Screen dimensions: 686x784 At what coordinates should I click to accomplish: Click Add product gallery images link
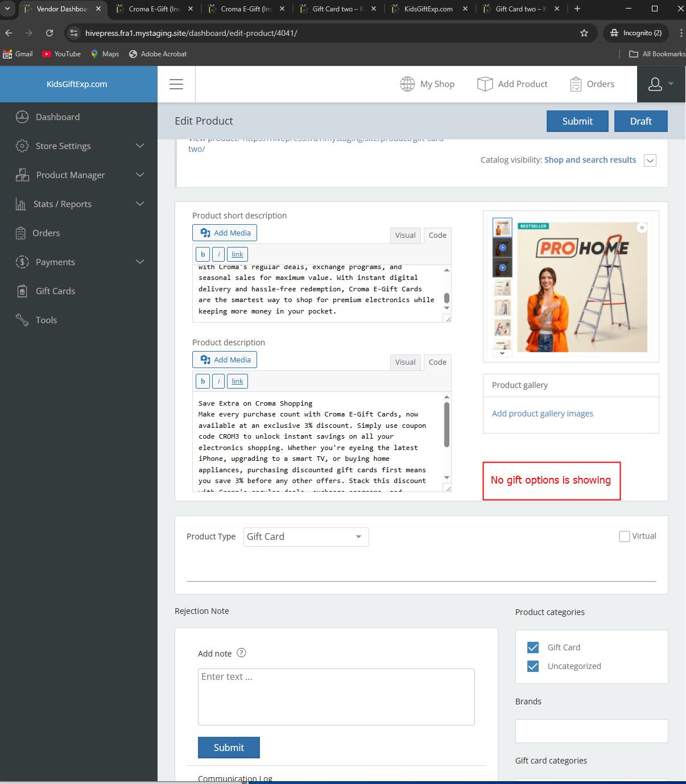point(542,414)
